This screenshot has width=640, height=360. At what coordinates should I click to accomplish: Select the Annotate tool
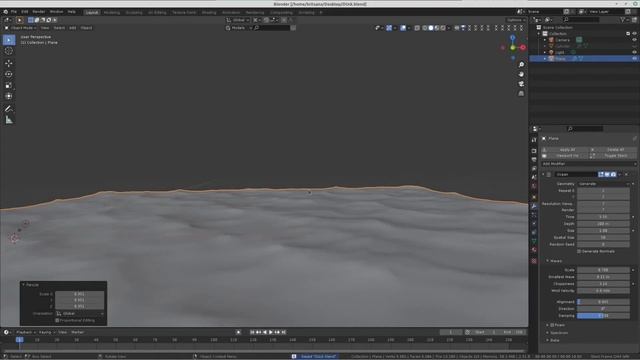pos(9,109)
